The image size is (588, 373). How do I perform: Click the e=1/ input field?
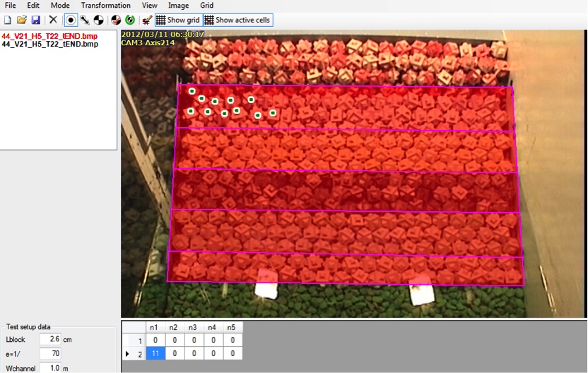[49, 353]
